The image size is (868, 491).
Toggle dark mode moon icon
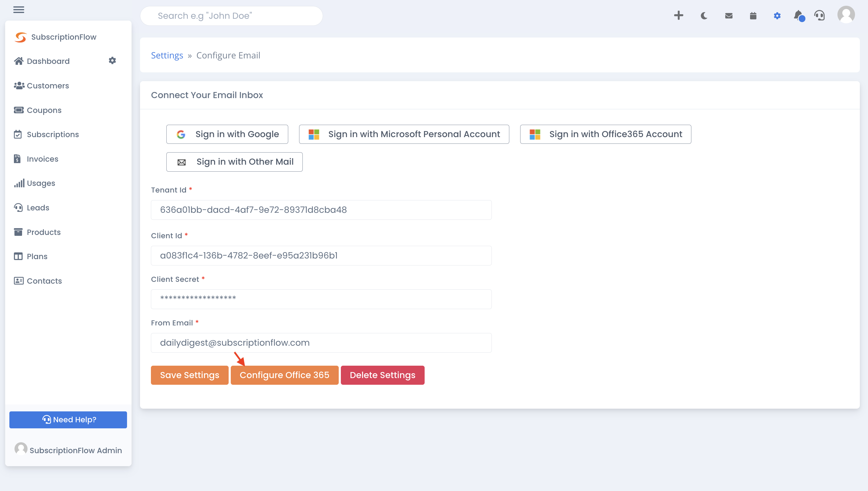pos(703,15)
